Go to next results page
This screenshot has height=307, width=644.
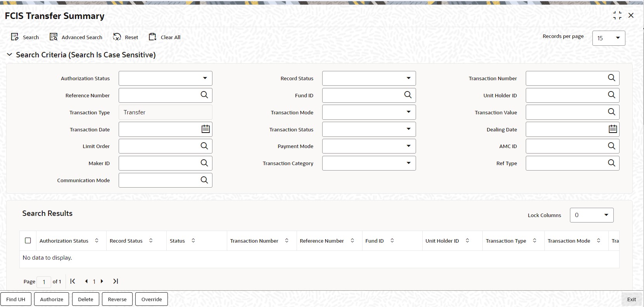(x=102, y=281)
